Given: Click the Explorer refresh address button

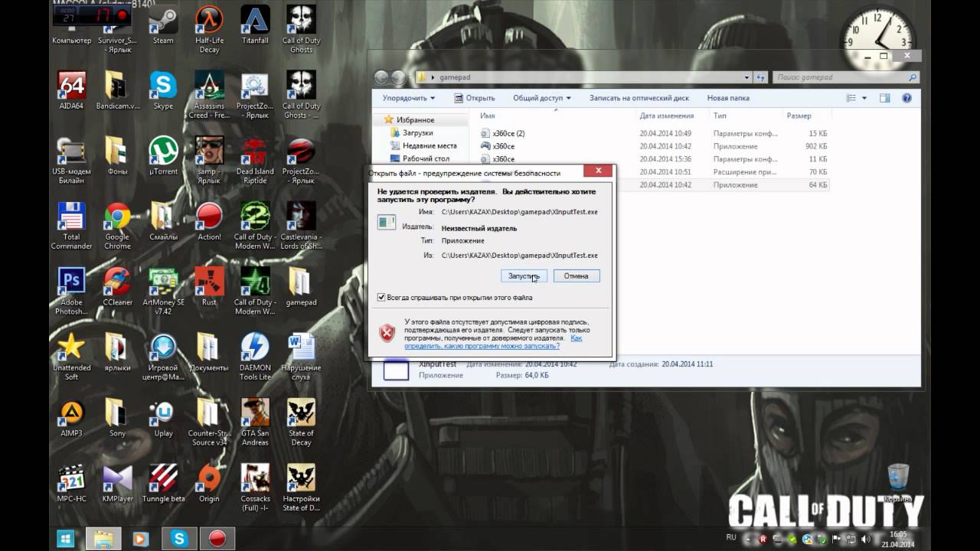Looking at the screenshot, I should click(760, 77).
